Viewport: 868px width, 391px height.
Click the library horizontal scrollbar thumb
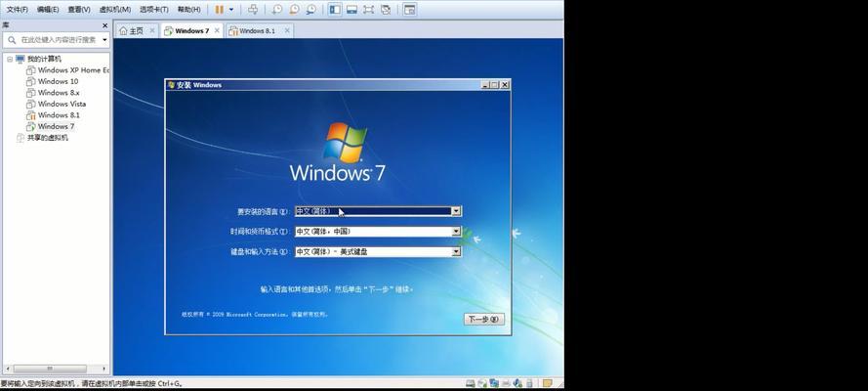(50, 369)
